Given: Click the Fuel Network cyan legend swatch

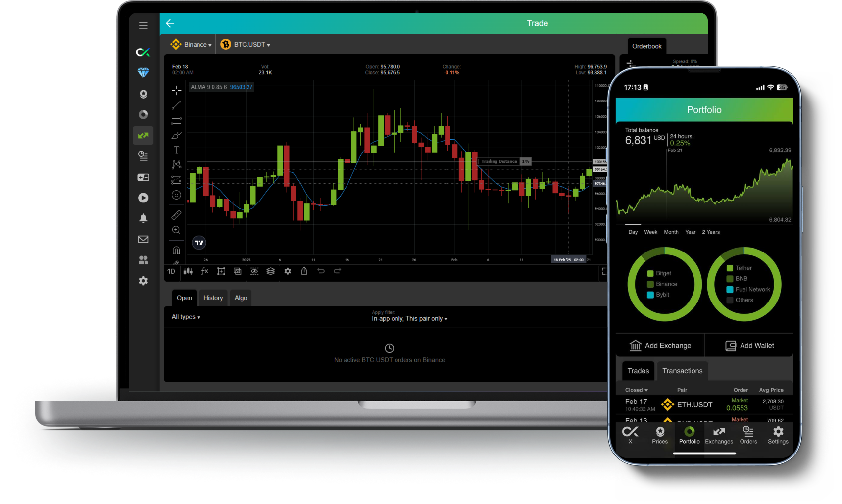Looking at the screenshot, I should coord(730,290).
